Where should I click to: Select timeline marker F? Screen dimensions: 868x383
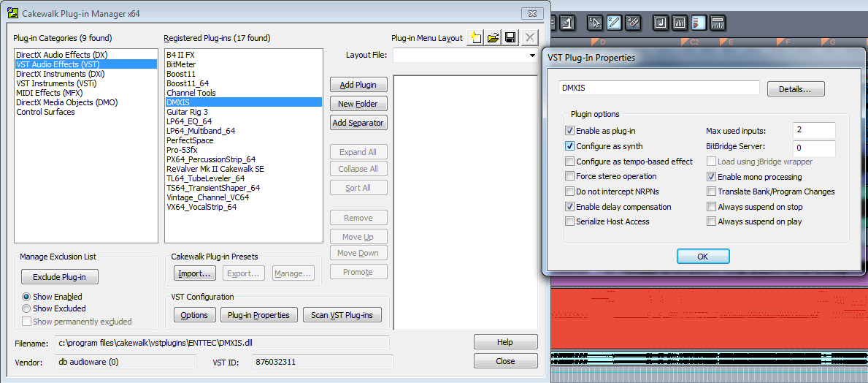pos(783,42)
